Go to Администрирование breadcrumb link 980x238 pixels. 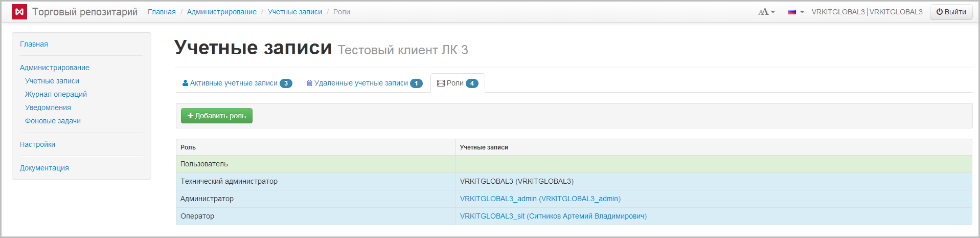[x=221, y=12]
